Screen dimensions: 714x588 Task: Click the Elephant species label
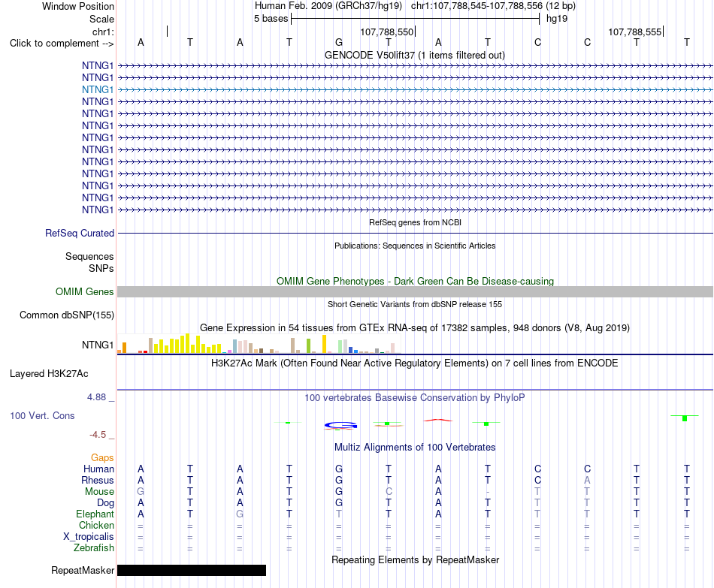click(x=95, y=514)
